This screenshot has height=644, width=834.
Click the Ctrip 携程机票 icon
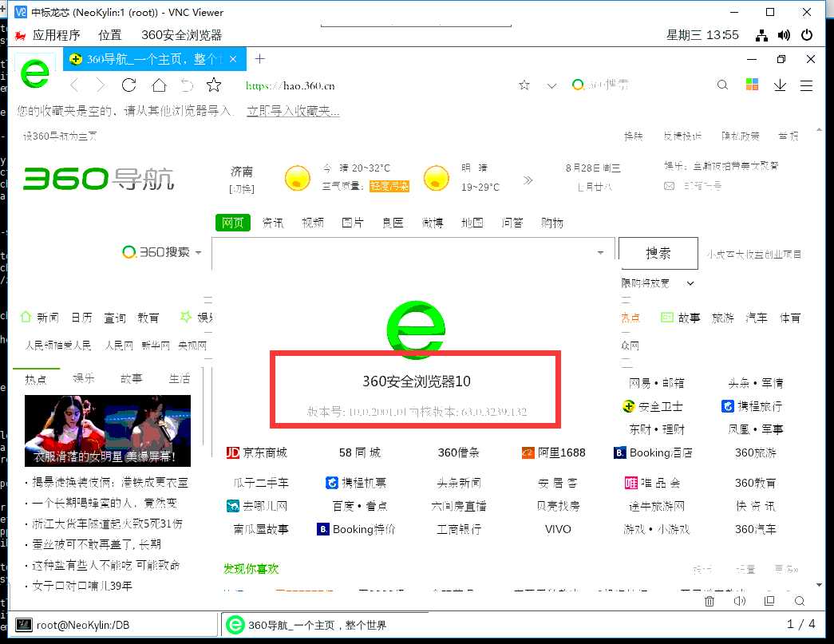tap(332, 482)
